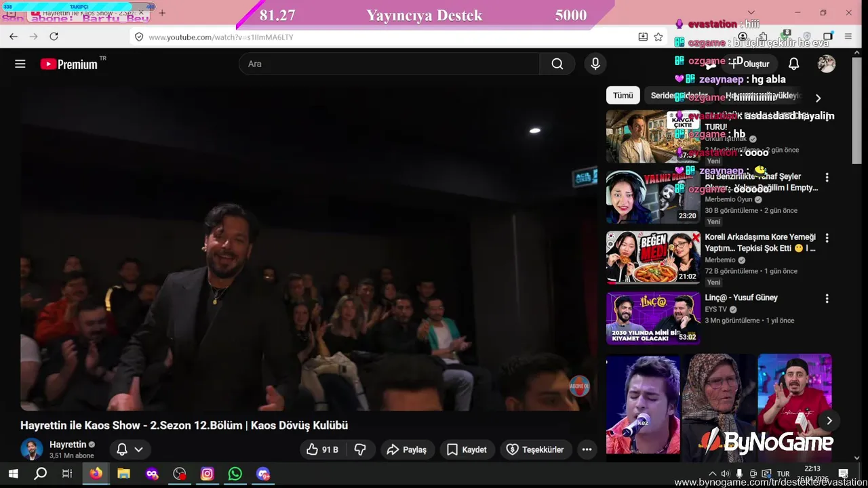
Task: Open Firefox application menu icon
Action: [848, 37]
